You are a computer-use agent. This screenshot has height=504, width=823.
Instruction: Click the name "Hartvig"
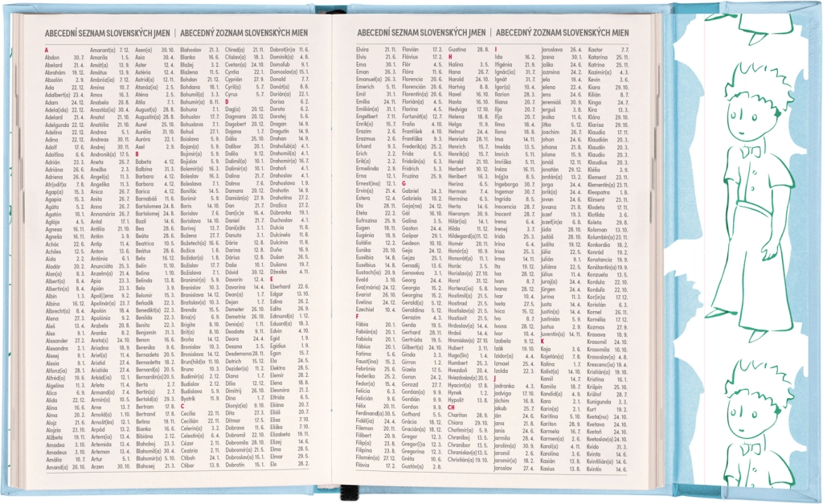[457, 87]
